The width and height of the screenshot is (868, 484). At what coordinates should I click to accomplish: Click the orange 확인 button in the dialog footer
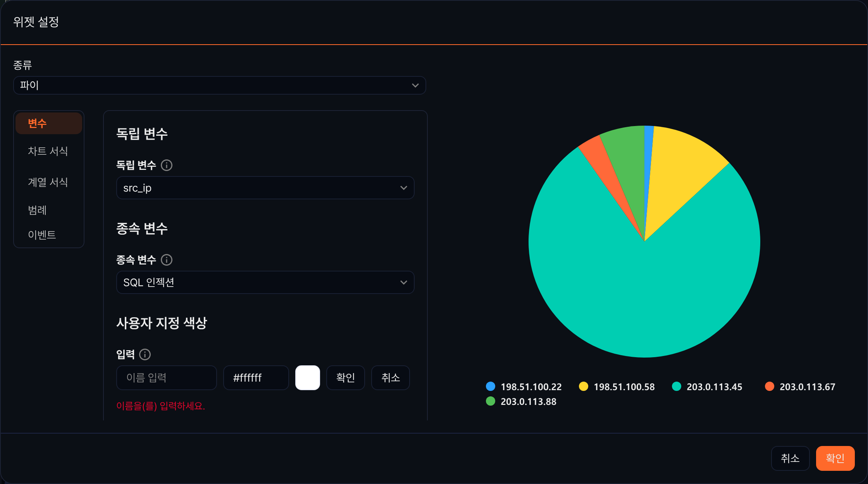[835, 458]
